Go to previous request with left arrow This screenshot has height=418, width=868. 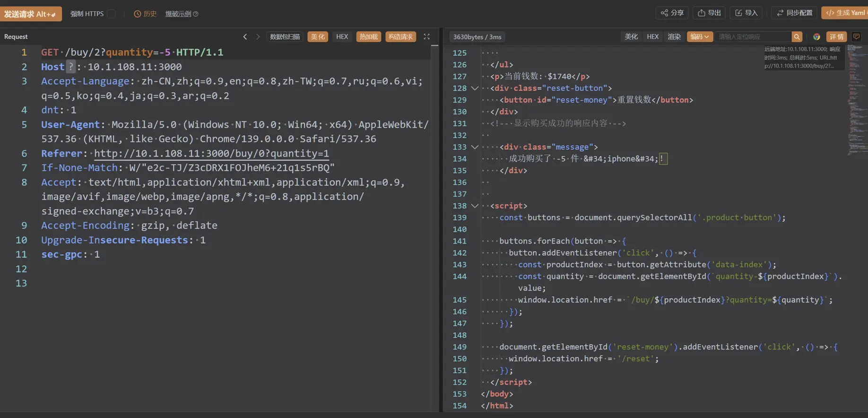click(x=245, y=36)
